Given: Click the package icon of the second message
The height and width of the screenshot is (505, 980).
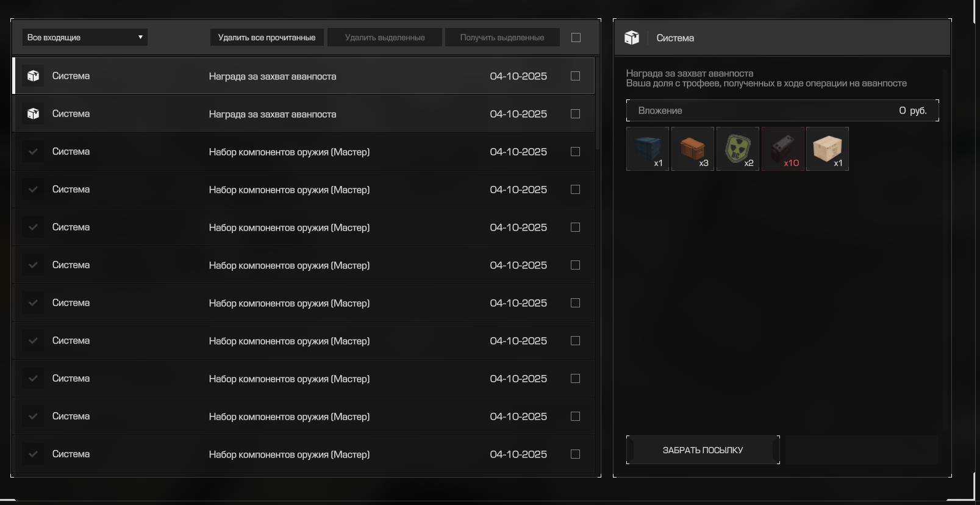Looking at the screenshot, I should pos(33,113).
